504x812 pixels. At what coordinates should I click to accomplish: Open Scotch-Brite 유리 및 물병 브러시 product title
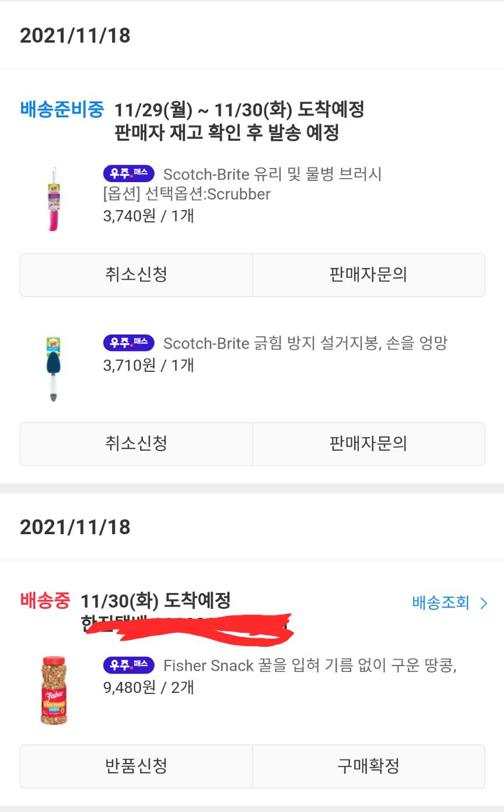tap(272, 174)
